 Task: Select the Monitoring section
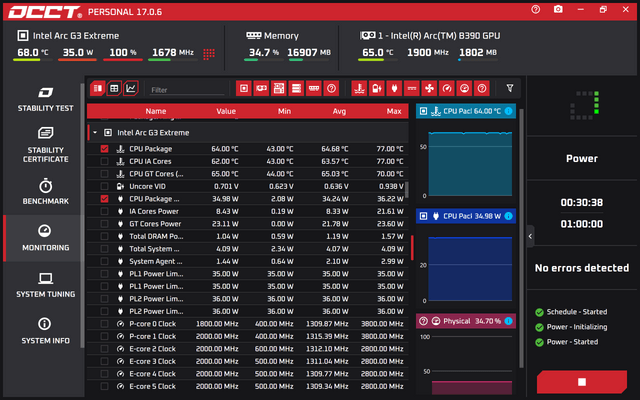point(45,238)
